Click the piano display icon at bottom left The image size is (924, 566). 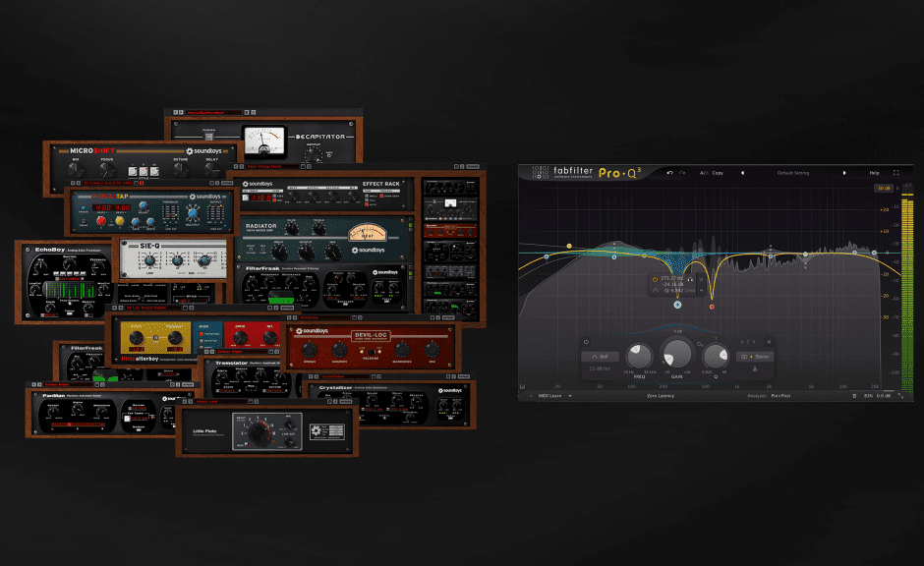[524, 385]
